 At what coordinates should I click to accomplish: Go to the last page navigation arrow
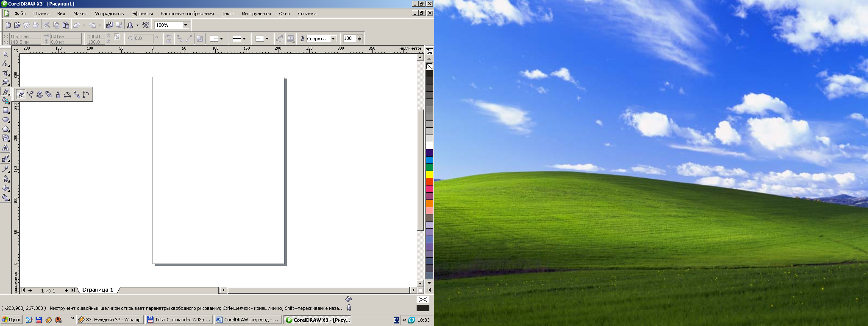pos(73,290)
